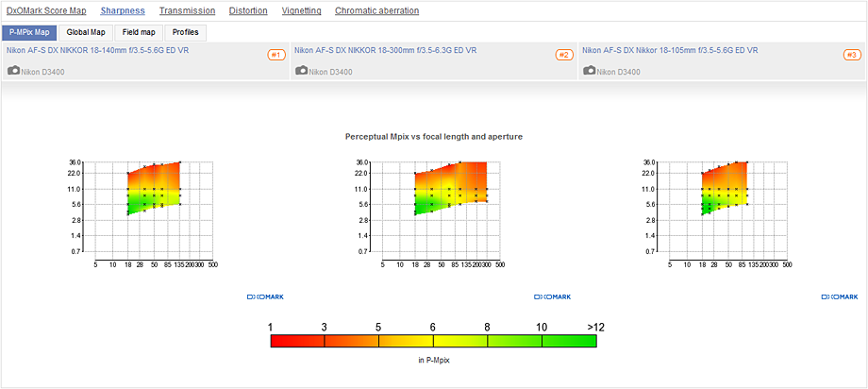Click the DxOMark logo below second chart

(x=553, y=297)
